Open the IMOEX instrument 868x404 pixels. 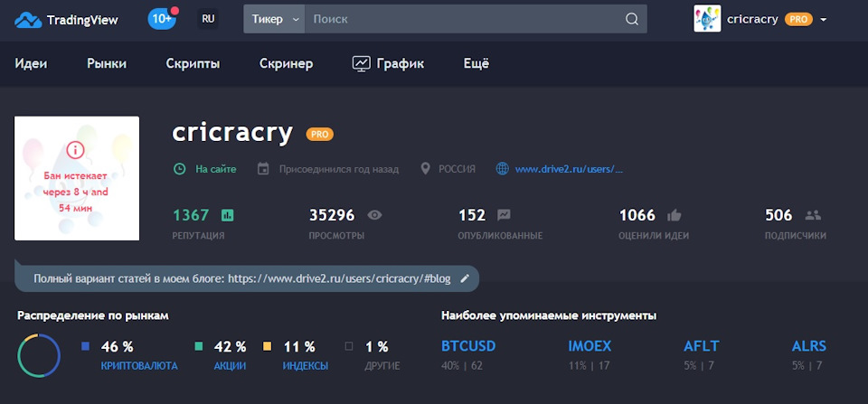point(590,346)
